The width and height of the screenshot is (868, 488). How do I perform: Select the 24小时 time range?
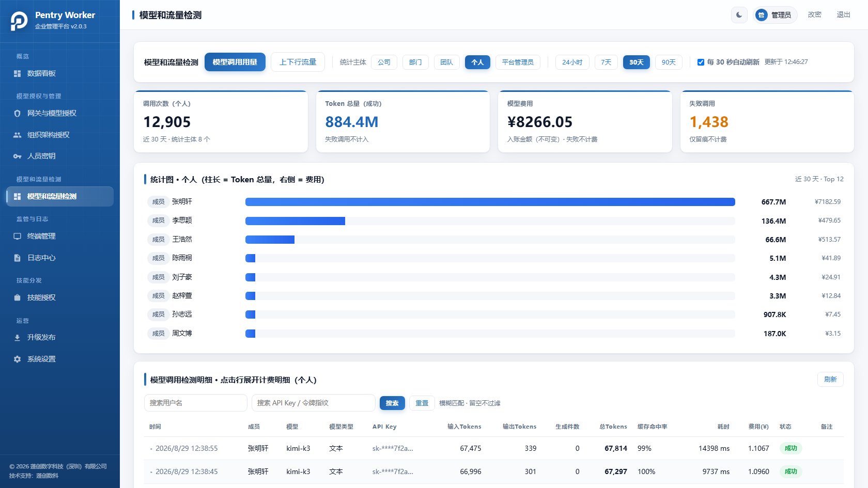click(572, 62)
